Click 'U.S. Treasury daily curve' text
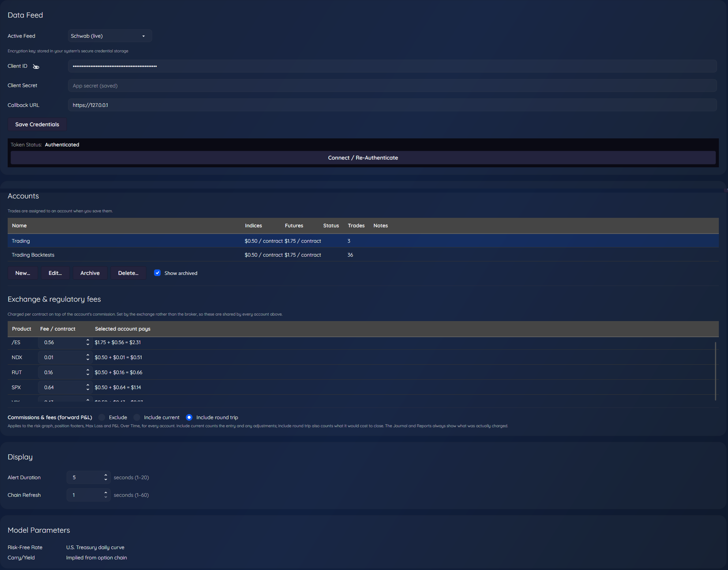Image resolution: width=728 pixels, height=570 pixels. tap(95, 547)
